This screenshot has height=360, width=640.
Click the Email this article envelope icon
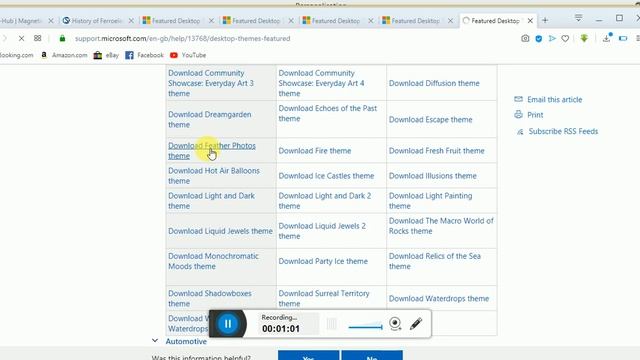tap(518, 99)
